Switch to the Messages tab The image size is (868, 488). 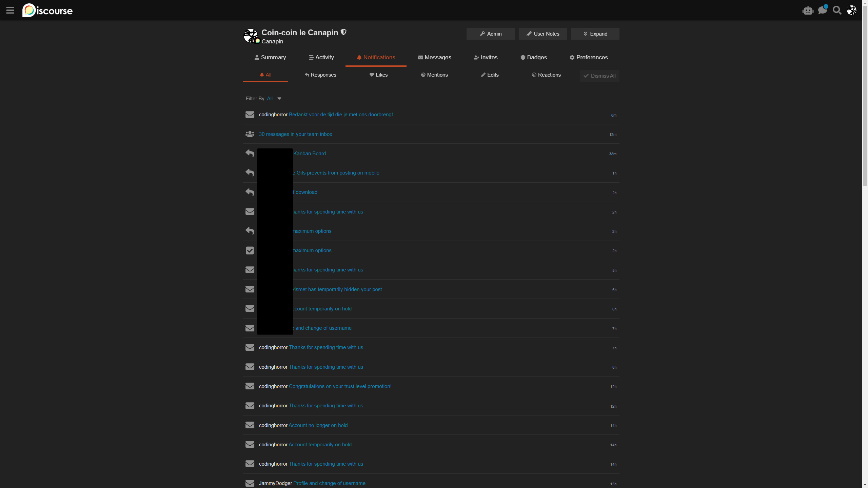point(434,58)
